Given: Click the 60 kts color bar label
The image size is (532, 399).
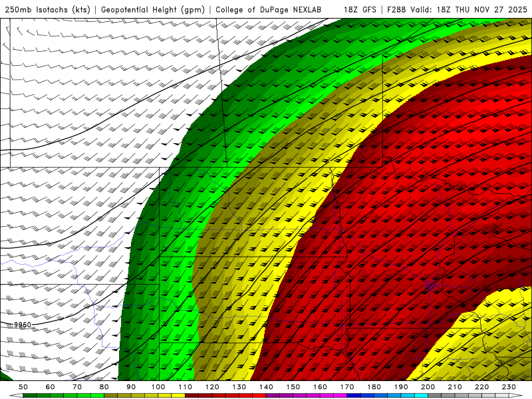Looking at the screenshot, I should (x=51, y=387).
